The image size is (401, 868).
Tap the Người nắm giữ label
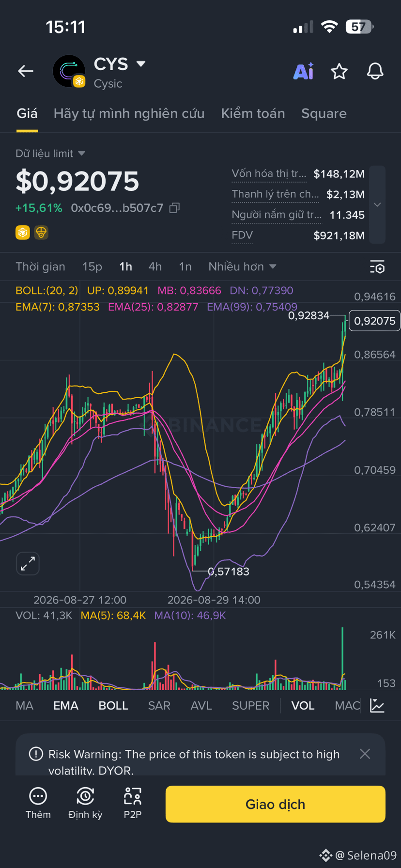[276, 215]
